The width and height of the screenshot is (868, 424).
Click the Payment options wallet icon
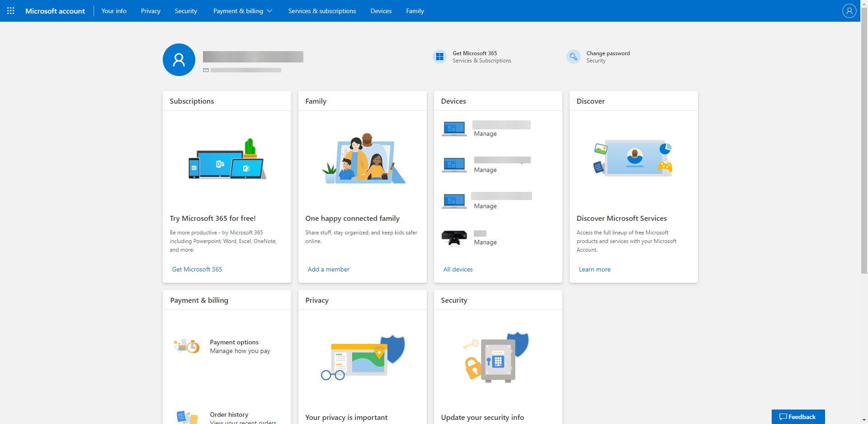[x=187, y=346]
